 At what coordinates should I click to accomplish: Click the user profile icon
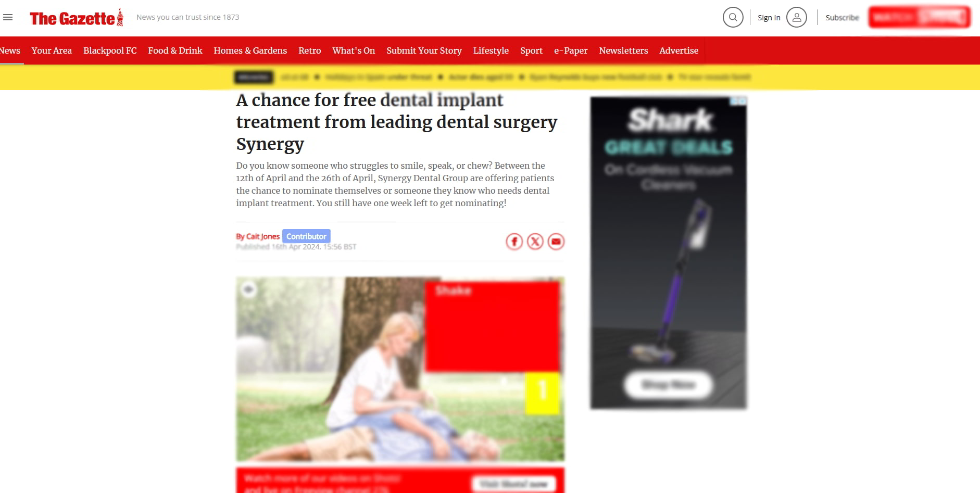pyautogui.click(x=796, y=17)
